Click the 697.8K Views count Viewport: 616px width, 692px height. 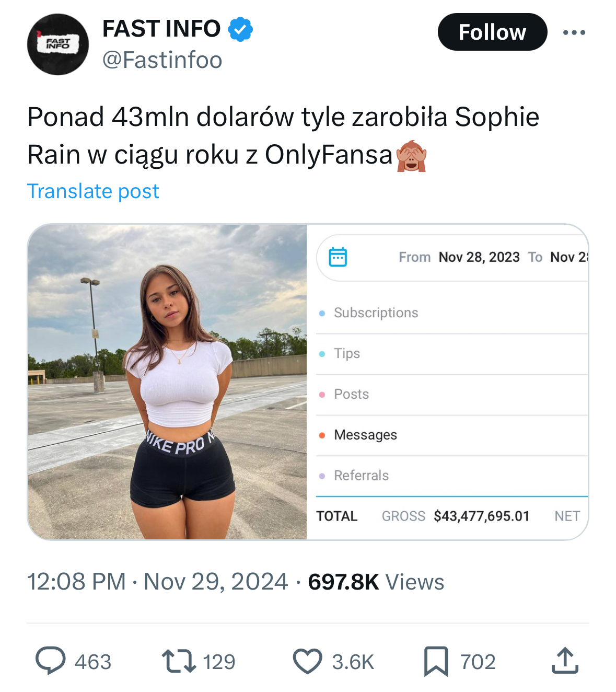coord(376,582)
